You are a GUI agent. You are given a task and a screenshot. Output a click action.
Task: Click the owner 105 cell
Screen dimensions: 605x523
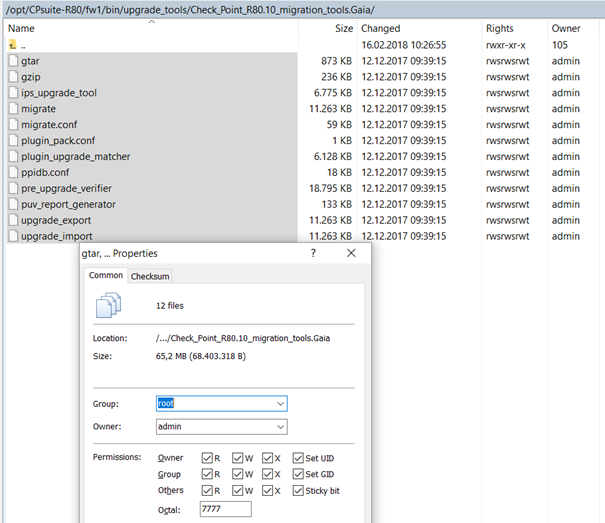coord(560,45)
